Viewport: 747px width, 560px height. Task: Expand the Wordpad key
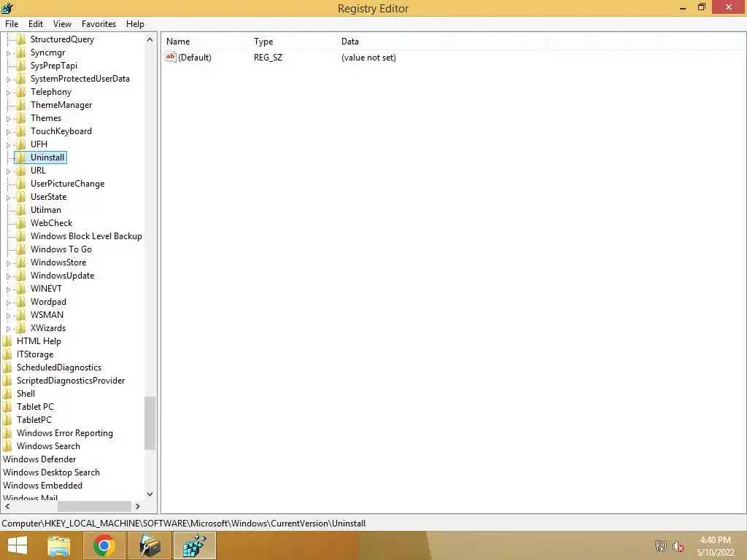[8, 303]
